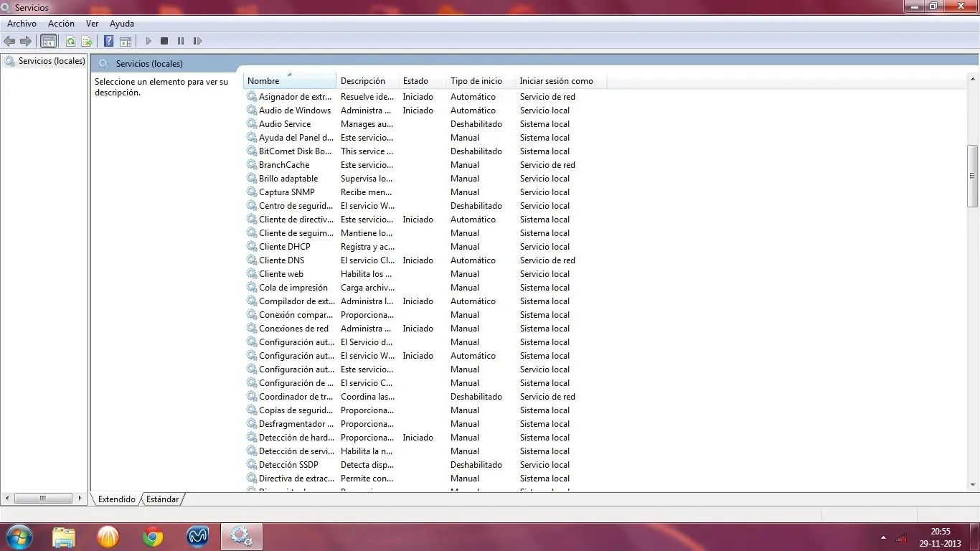This screenshot has height=551, width=980.
Task: Click the gear icon in the Servicios (locales) header
Action: pyautogui.click(x=104, y=63)
